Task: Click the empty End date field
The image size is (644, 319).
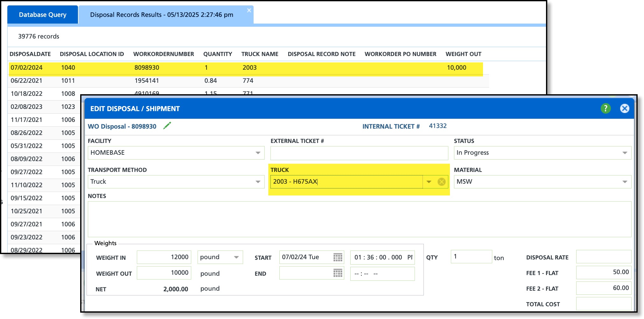Action: [305, 273]
